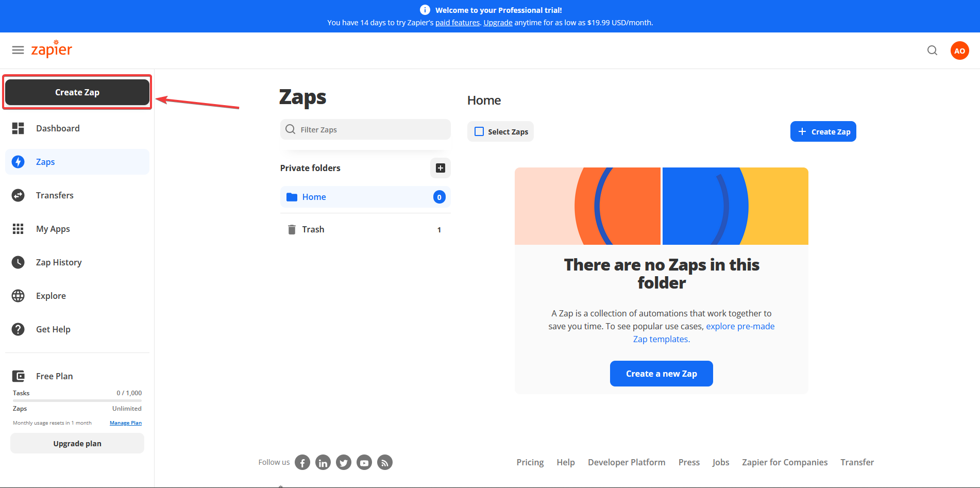Click the Home folder count badge 0
980x488 pixels.
tap(439, 197)
